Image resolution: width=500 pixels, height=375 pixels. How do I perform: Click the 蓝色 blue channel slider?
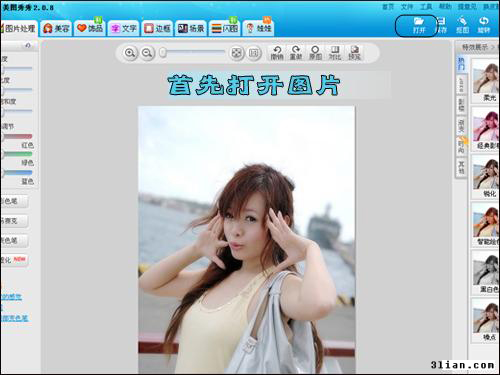tap(17, 173)
